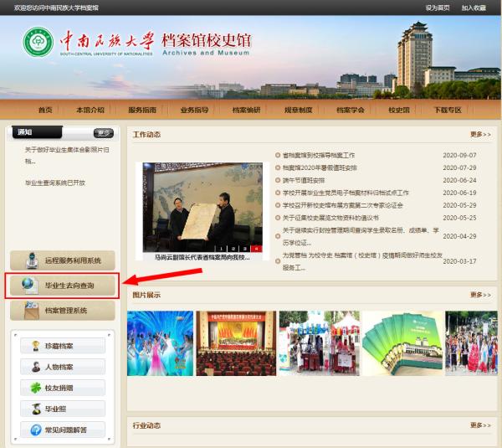Click 加入收藏 link at top

pos(474,8)
